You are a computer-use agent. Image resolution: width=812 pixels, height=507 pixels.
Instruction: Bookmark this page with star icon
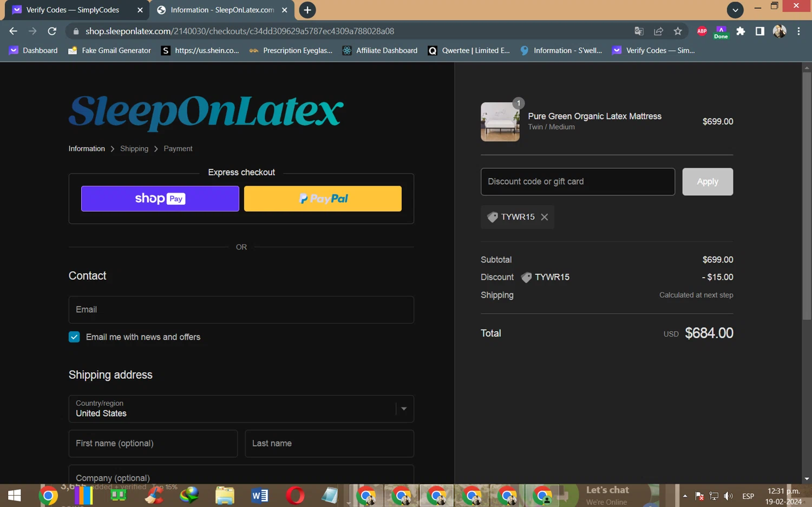pyautogui.click(x=678, y=31)
